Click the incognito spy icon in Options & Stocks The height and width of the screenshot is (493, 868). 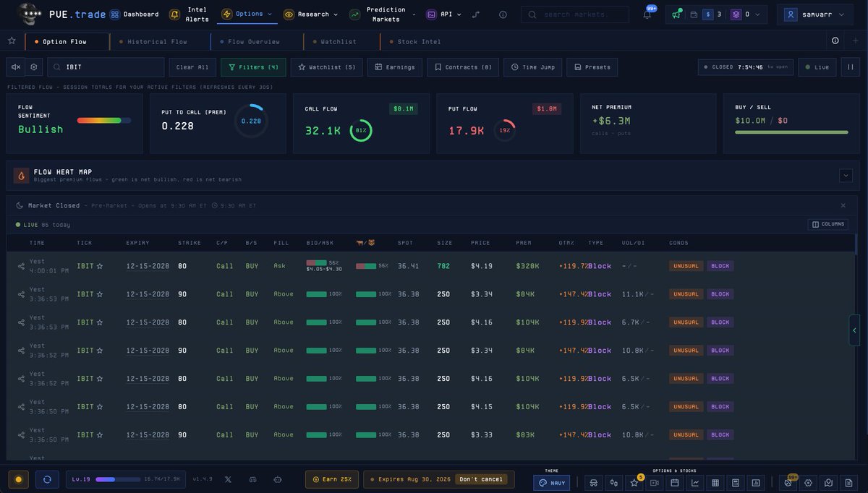coord(593,483)
